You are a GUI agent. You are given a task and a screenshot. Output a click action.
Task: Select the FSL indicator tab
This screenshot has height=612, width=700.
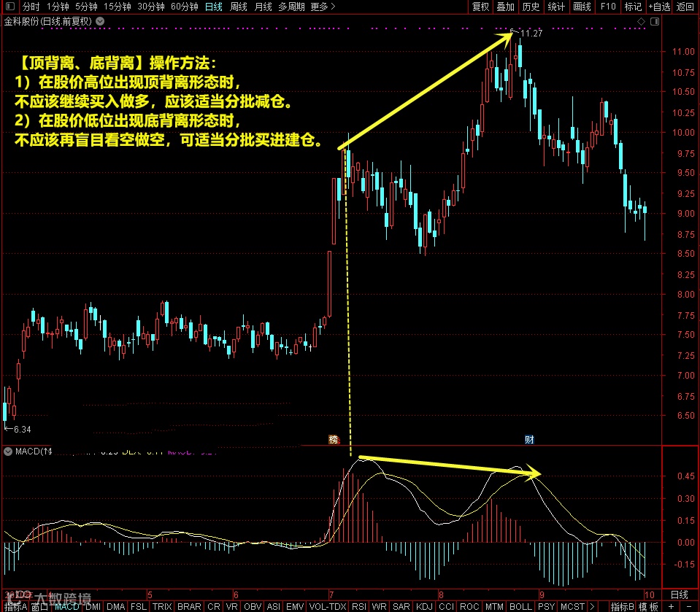(x=139, y=607)
